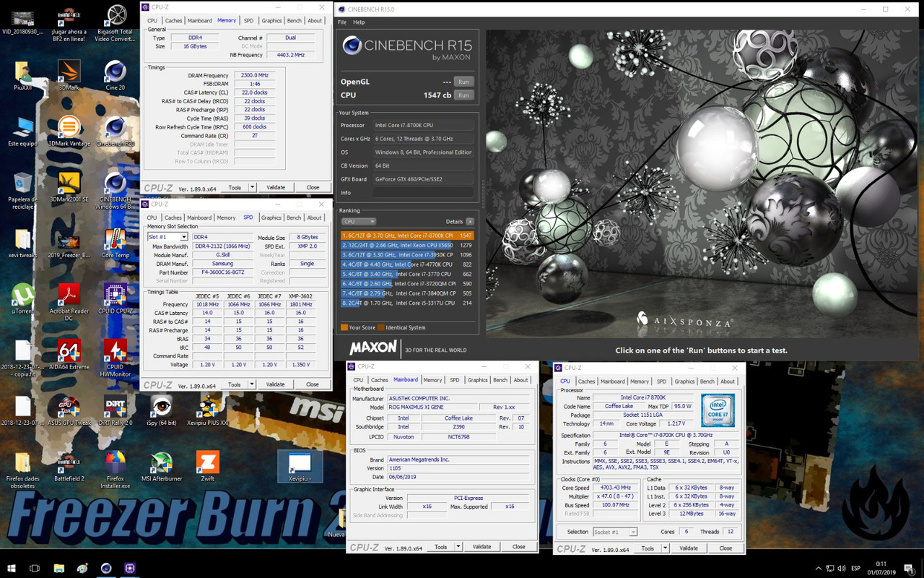This screenshot has height=578, width=924.
Task: Open AIDA64 Extreme shortcut
Action: (x=69, y=355)
